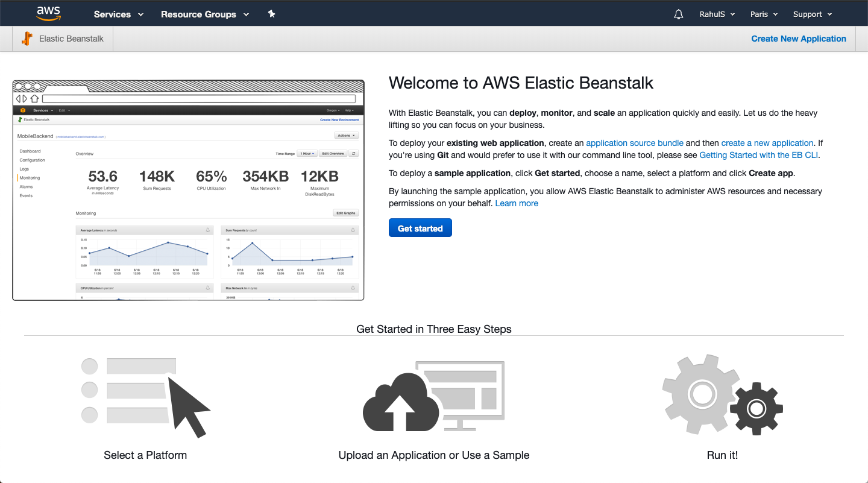868x483 pixels.
Task: Follow the create a new application link
Action: pos(767,143)
